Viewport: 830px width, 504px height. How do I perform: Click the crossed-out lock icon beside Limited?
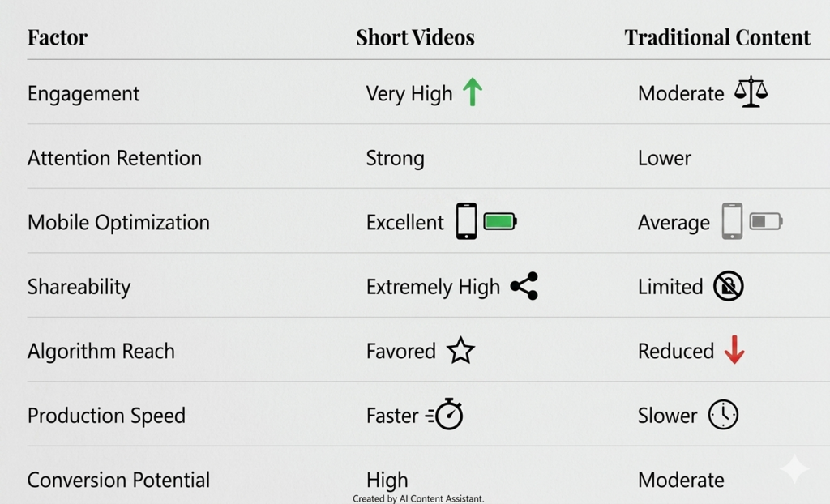pos(729,286)
